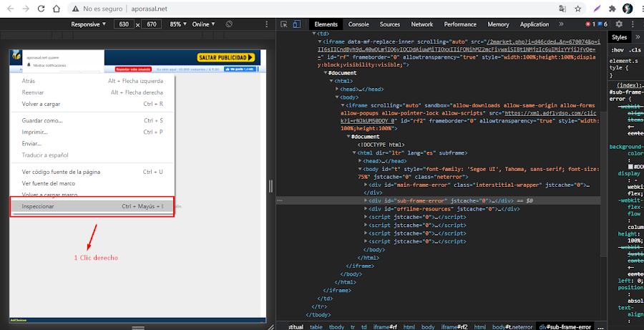Open the 85% zoom dropdown
The image size is (644, 330).
coord(178,24)
